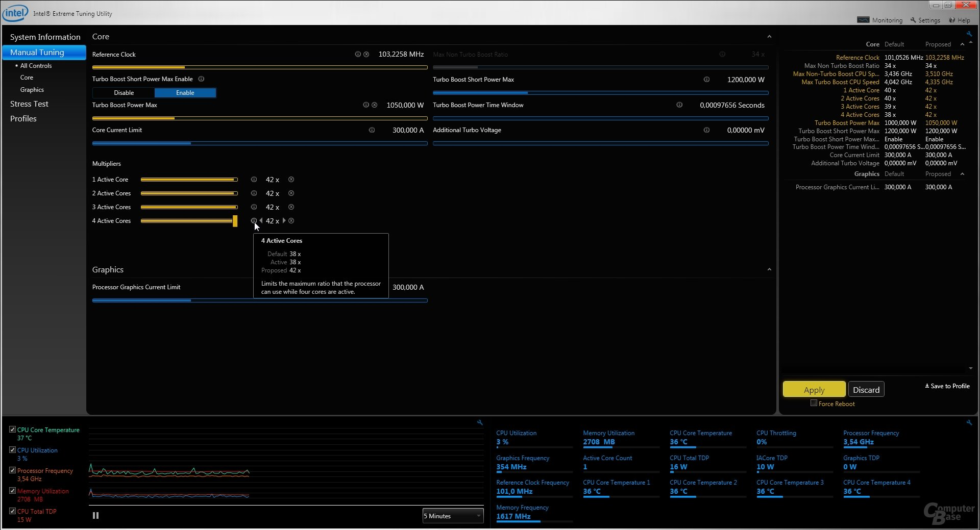Show info for Turbo Boost Short Power Max
The height and width of the screenshot is (530, 980).
(706, 80)
